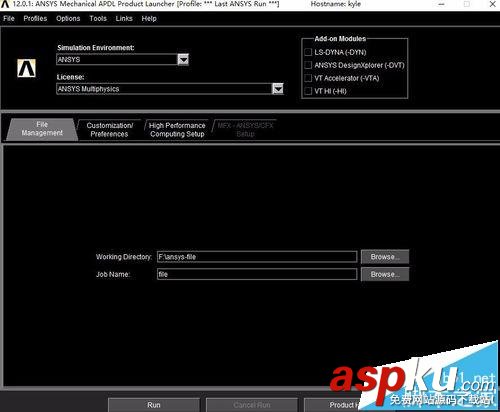Click the Hostname: kyle title text
This screenshot has width=500, height=412.
coord(336,4)
